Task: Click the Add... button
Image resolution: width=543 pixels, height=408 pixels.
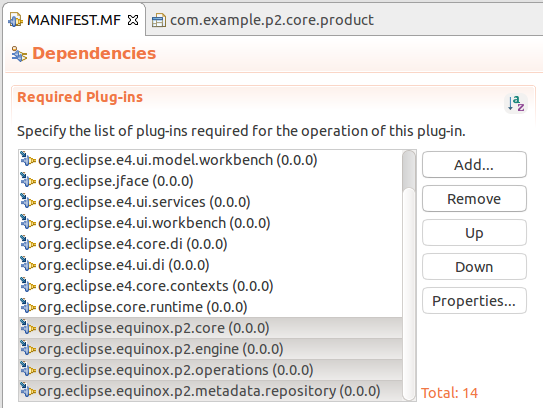Action: point(474,165)
